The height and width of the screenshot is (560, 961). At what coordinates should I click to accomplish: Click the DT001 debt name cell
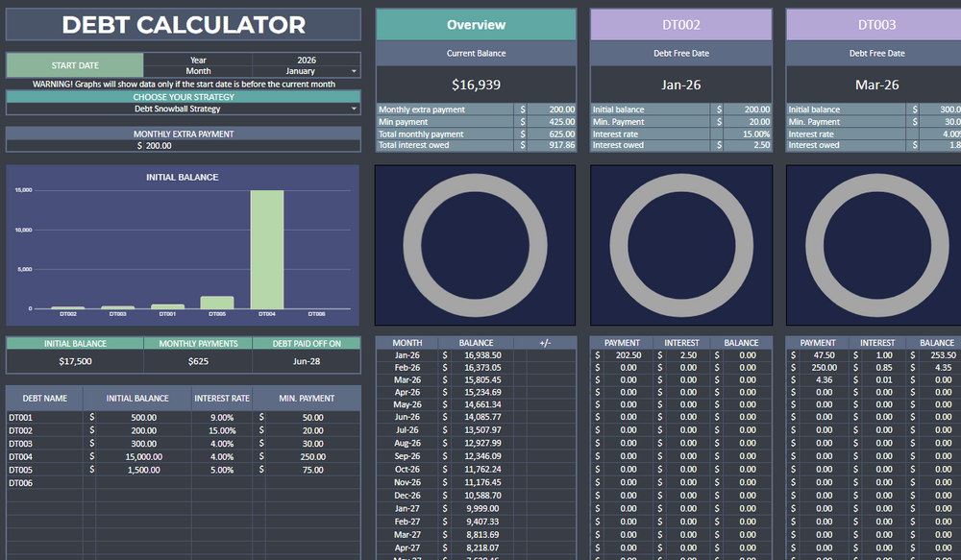(x=44, y=417)
